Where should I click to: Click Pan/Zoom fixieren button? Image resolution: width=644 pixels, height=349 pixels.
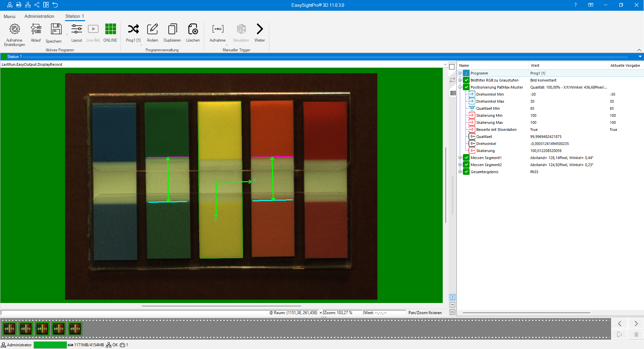pos(425,313)
